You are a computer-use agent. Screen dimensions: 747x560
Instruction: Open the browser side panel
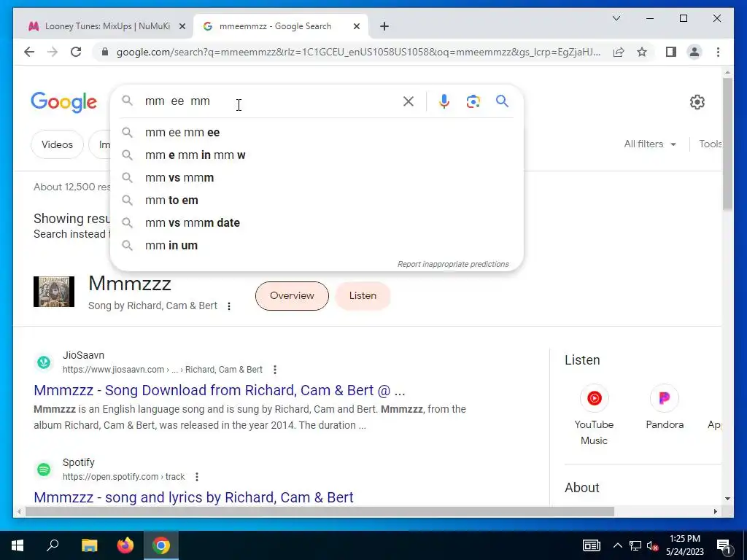(671, 52)
